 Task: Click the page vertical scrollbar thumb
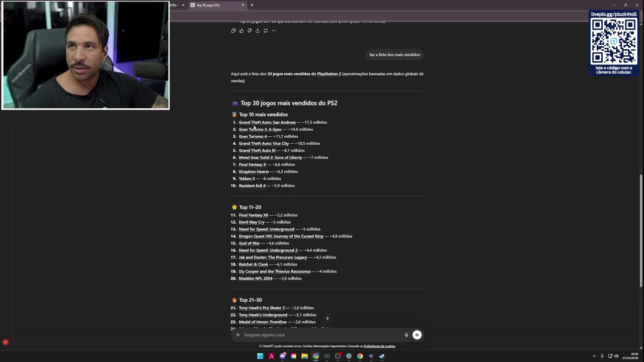(641, 230)
